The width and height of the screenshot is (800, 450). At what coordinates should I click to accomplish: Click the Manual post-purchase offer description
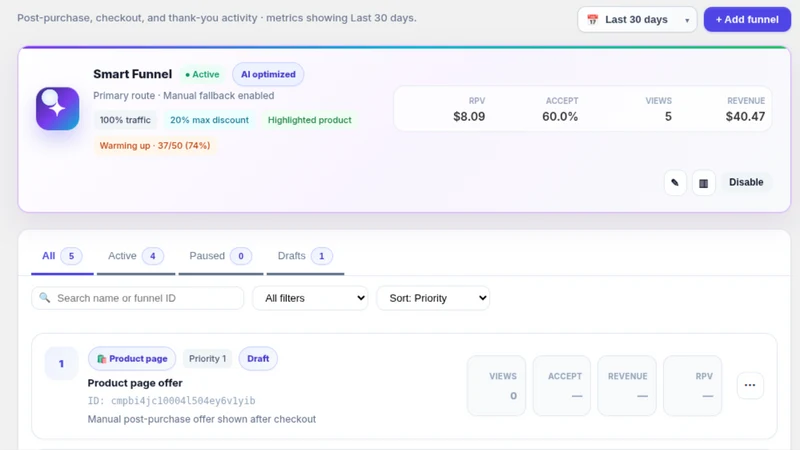202,419
